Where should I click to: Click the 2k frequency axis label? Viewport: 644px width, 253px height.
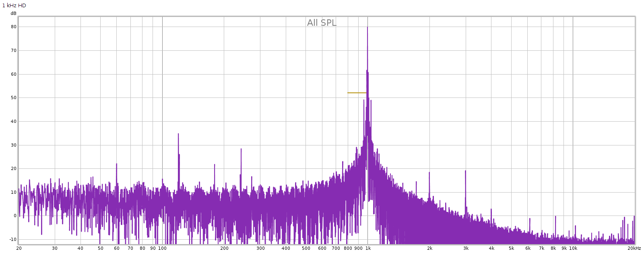(429, 248)
